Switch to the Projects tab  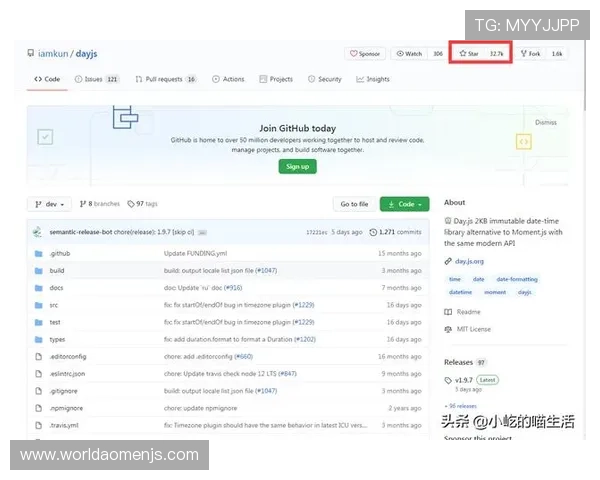tap(276, 79)
